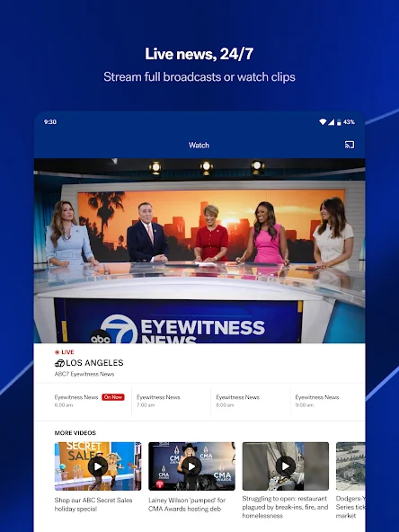399x532 pixels.
Task: Open the live Eyewitness News stream
Action: click(x=199, y=251)
